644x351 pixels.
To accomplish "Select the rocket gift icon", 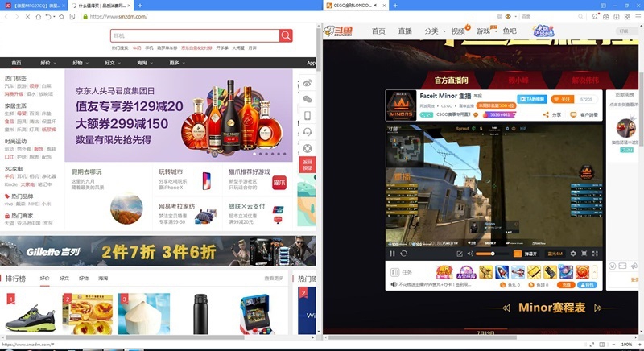I will [502, 272].
